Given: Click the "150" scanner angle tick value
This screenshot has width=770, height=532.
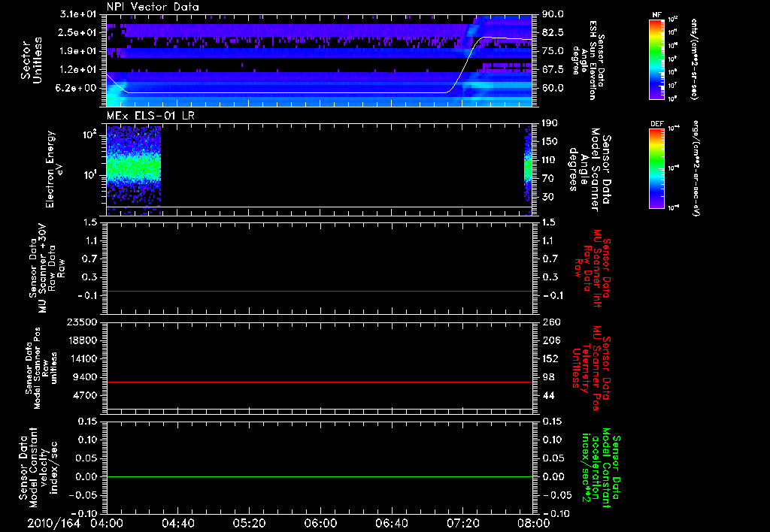Looking at the screenshot, I should [550, 142].
